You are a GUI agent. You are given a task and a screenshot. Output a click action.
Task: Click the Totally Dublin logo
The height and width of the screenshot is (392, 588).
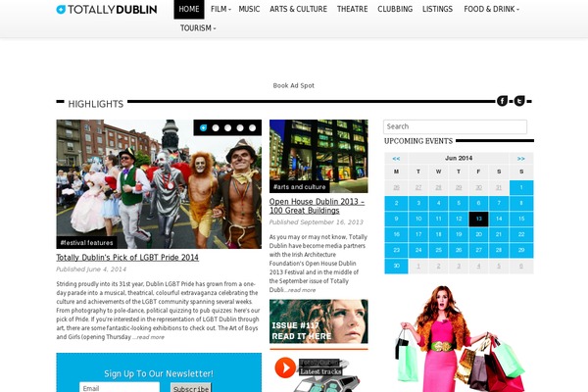tap(107, 10)
